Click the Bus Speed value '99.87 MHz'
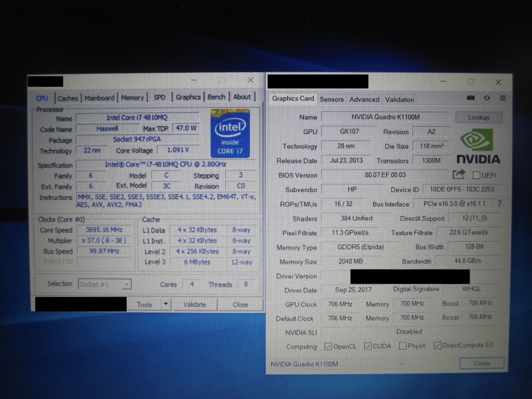Viewport: 532px width, 399px height. (104, 251)
